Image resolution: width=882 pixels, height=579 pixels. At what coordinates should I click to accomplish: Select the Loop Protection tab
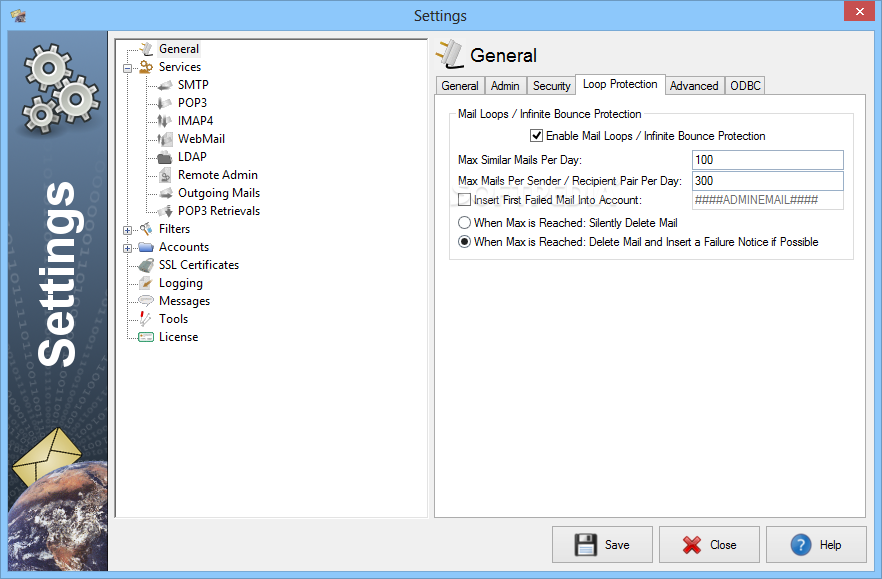pyautogui.click(x=620, y=84)
